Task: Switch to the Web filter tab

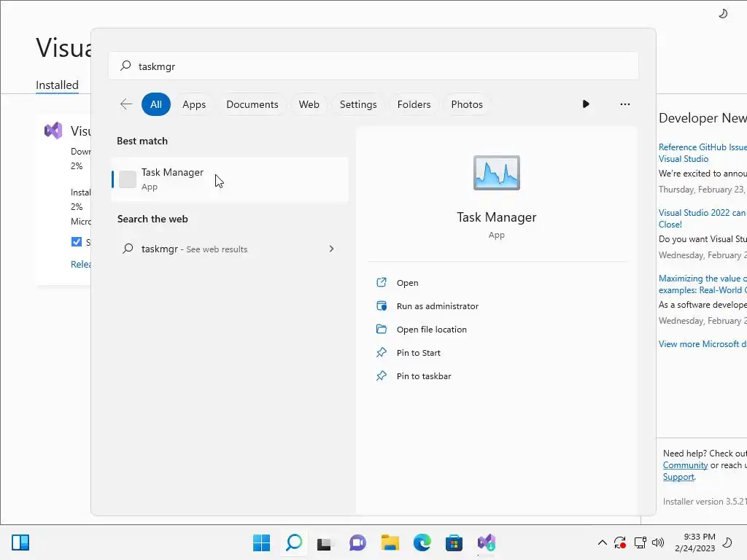Action: coord(309,104)
